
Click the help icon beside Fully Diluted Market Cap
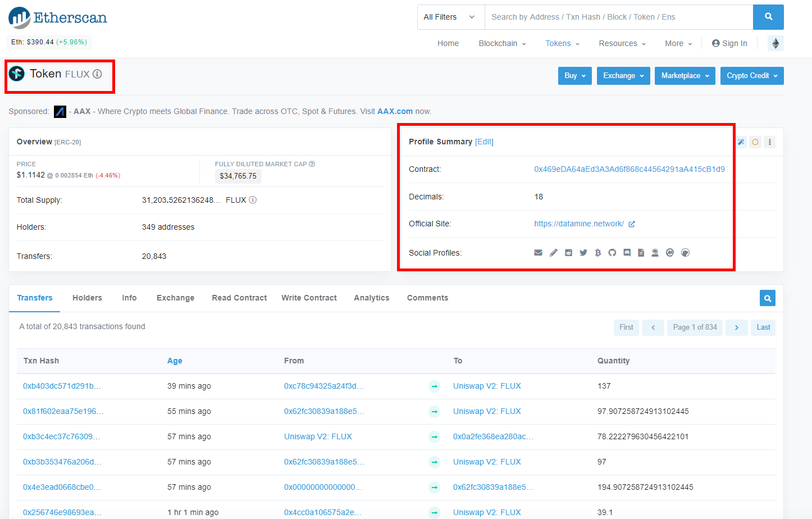(312, 164)
